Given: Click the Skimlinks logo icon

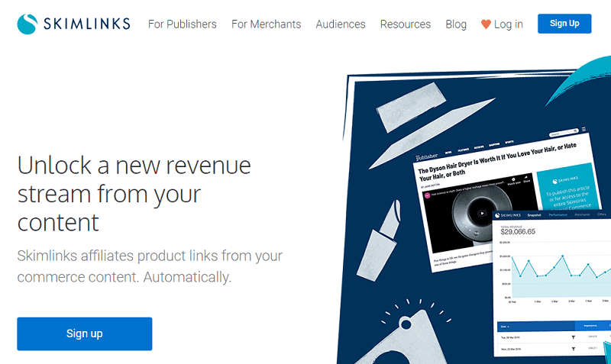Looking at the screenshot, I should coord(27,24).
